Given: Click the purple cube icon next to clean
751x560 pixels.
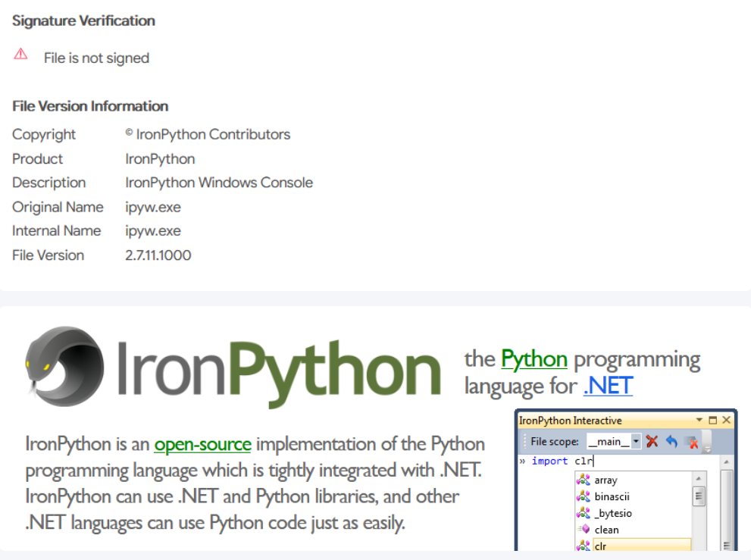Looking at the screenshot, I should (584, 530).
